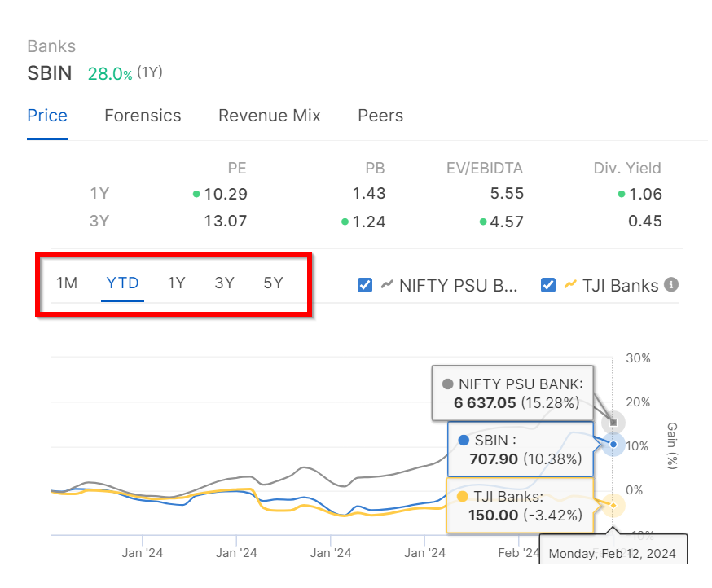Image resolution: width=712 pixels, height=588 pixels.
Task: Select the 1M chart range
Action: tap(67, 283)
